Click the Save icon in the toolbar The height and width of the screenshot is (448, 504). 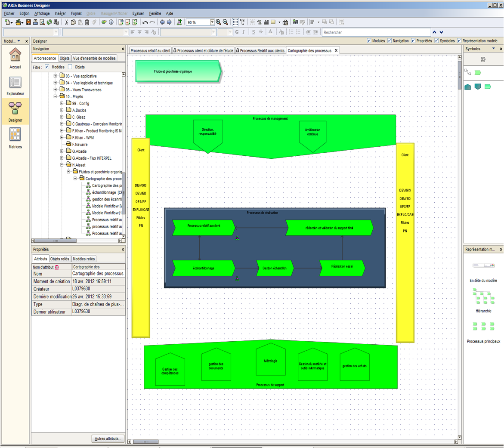[x=28, y=22]
